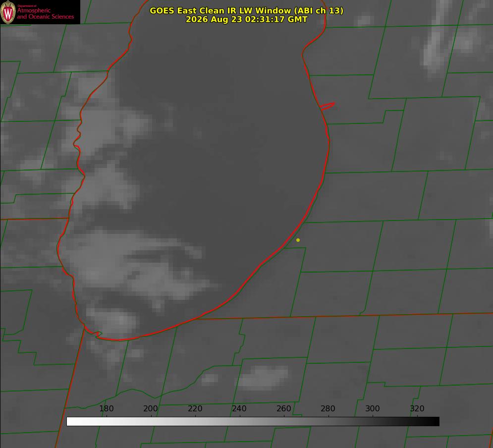This screenshot has width=493, height=448.
Task: Click the 2026 Aug 23 timestamp line
Action: (x=247, y=19)
